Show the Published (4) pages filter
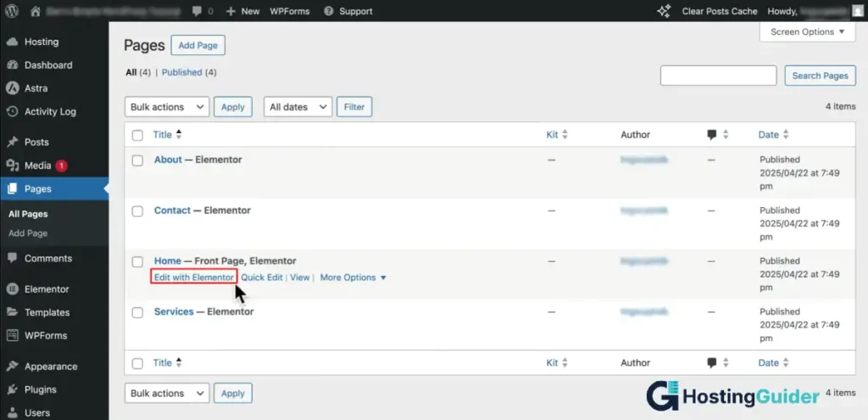The width and height of the screenshot is (868, 420). tap(189, 72)
